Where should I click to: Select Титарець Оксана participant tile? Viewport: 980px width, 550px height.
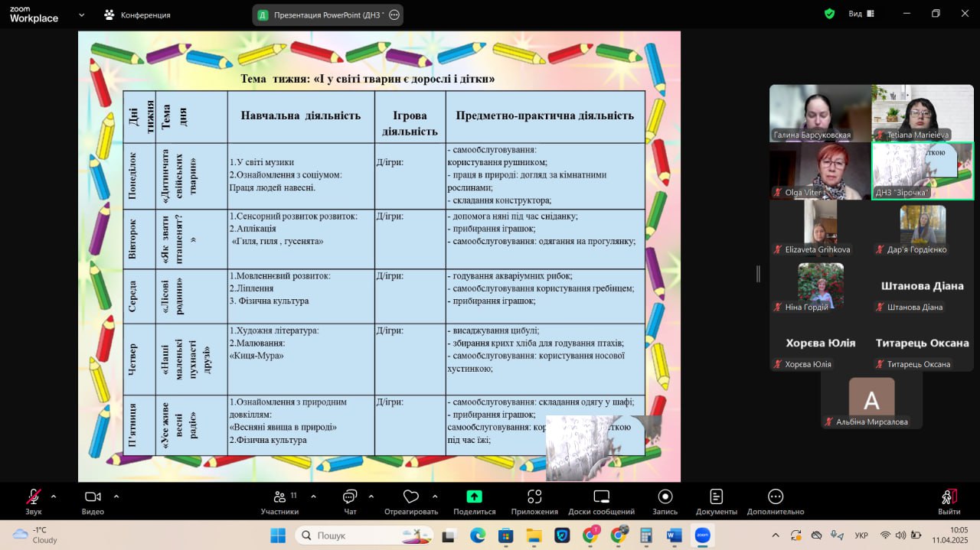[x=923, y=343]
